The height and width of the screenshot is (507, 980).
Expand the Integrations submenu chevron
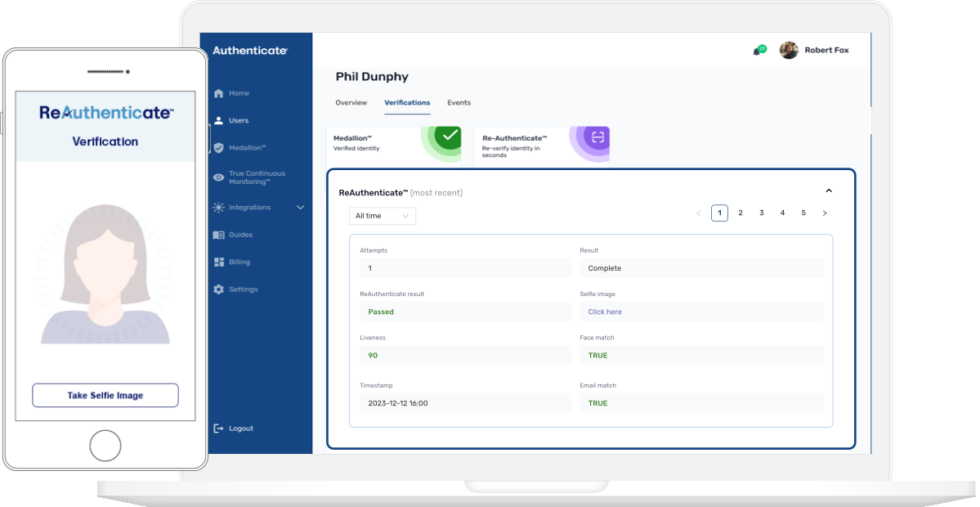300,208
